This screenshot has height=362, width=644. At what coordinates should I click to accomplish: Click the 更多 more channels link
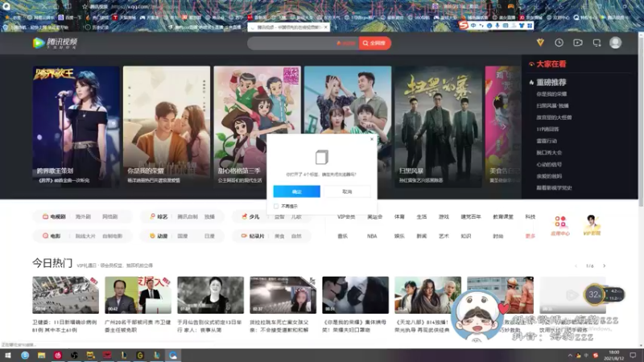click(x=530, y=236)
